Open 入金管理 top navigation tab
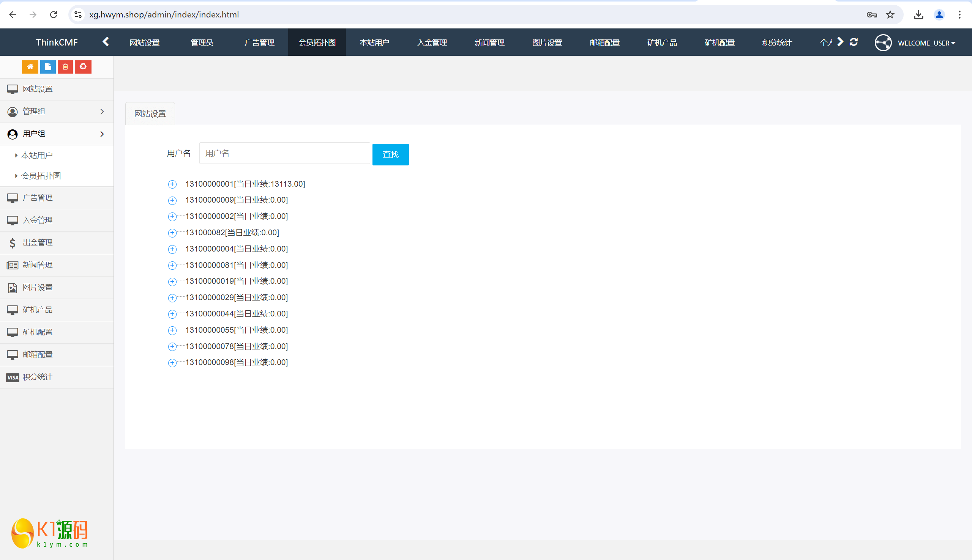Image resolution: width=972 pixels, height=560 pixels. tap(432, 42)
